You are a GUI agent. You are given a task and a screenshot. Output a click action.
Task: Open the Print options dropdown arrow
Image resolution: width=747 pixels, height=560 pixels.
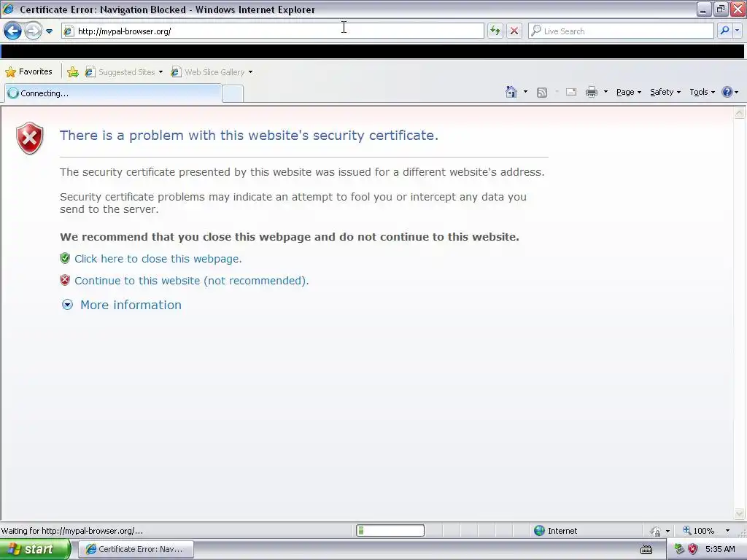(605, 92)
